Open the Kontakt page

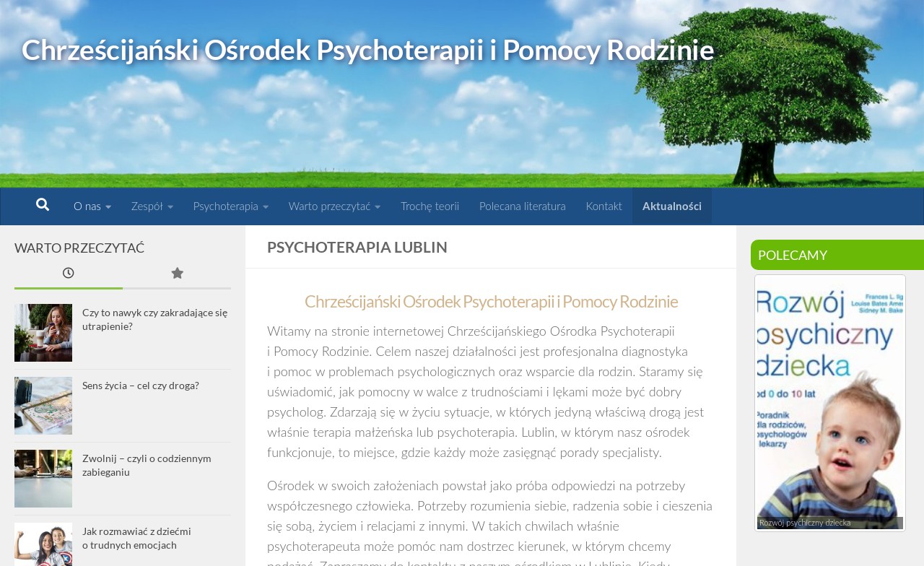[x=603, y=206]
